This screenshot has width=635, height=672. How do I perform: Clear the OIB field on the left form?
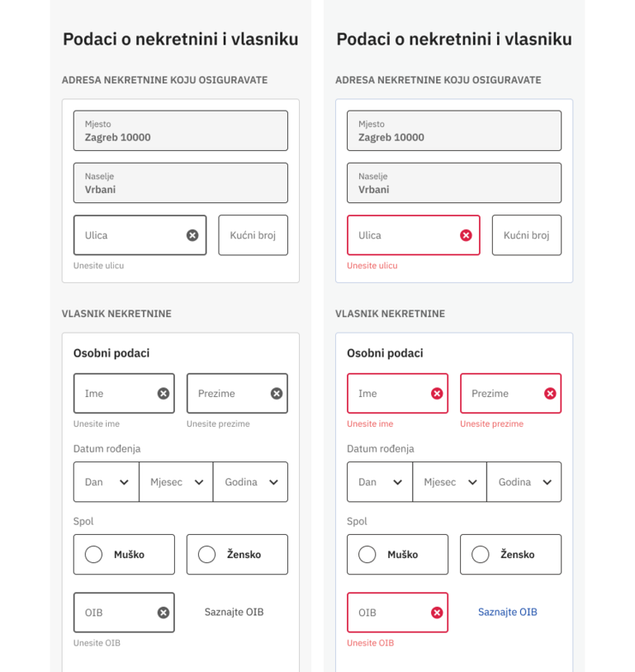[163, 612]
